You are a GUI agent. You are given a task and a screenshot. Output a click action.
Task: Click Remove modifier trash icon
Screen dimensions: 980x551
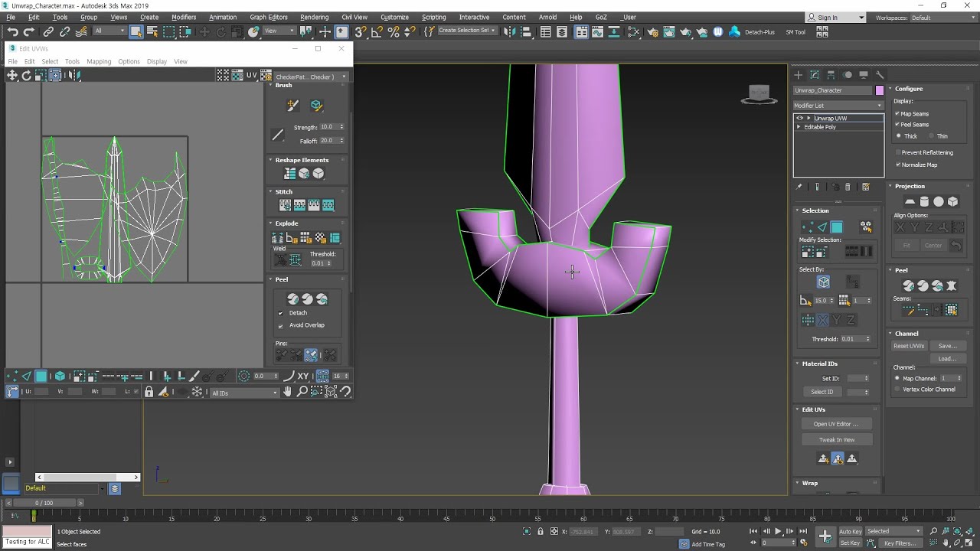848,187
